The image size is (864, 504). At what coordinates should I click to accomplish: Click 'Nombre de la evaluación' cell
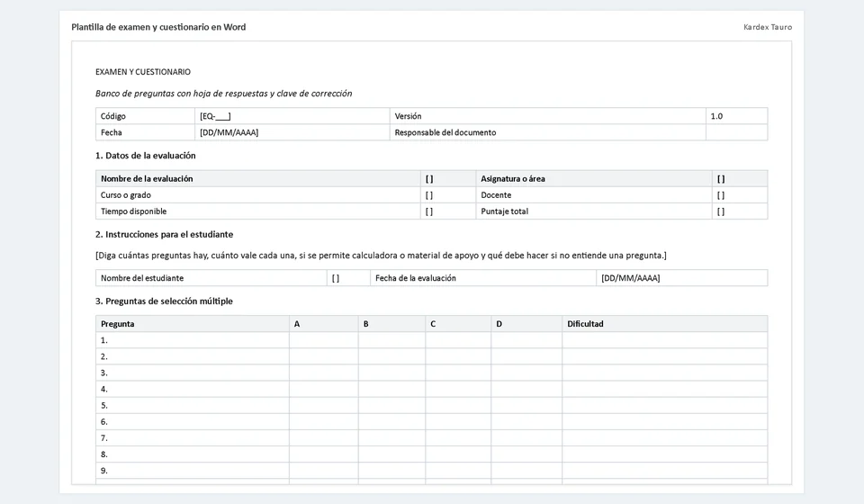pyautogui.click(x=258, y=178)
